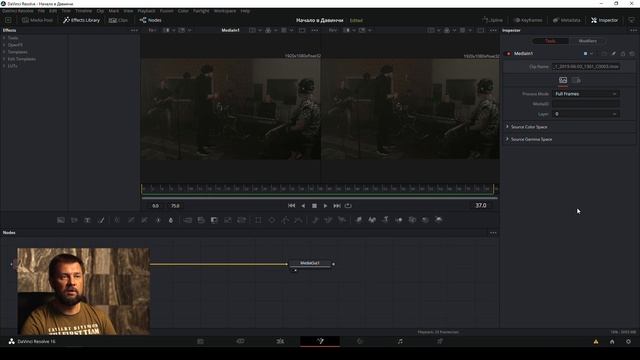The width and height of the screenshot is (640, 360).
Task: Toggle the Keyframes panel
Action: click(528, 20)
